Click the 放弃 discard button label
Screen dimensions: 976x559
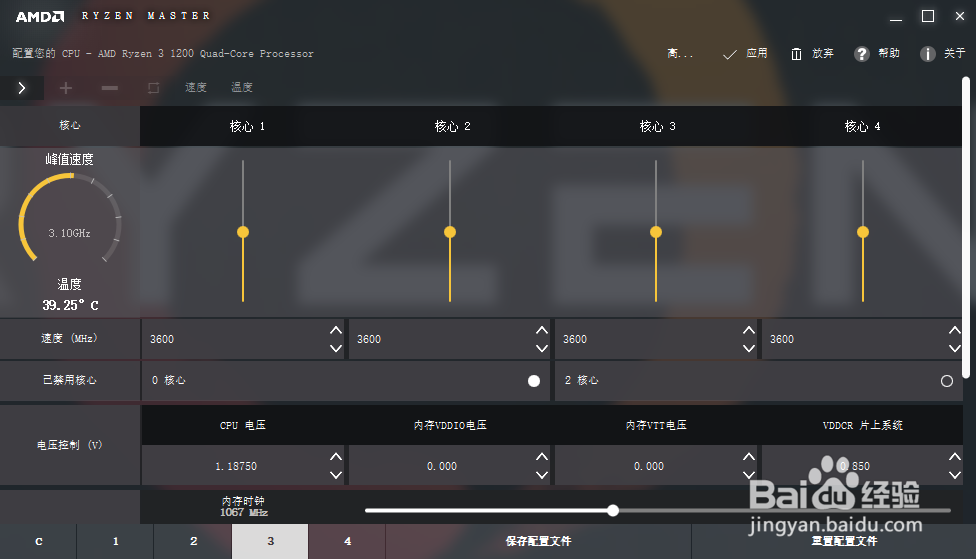tap(823, 53)
